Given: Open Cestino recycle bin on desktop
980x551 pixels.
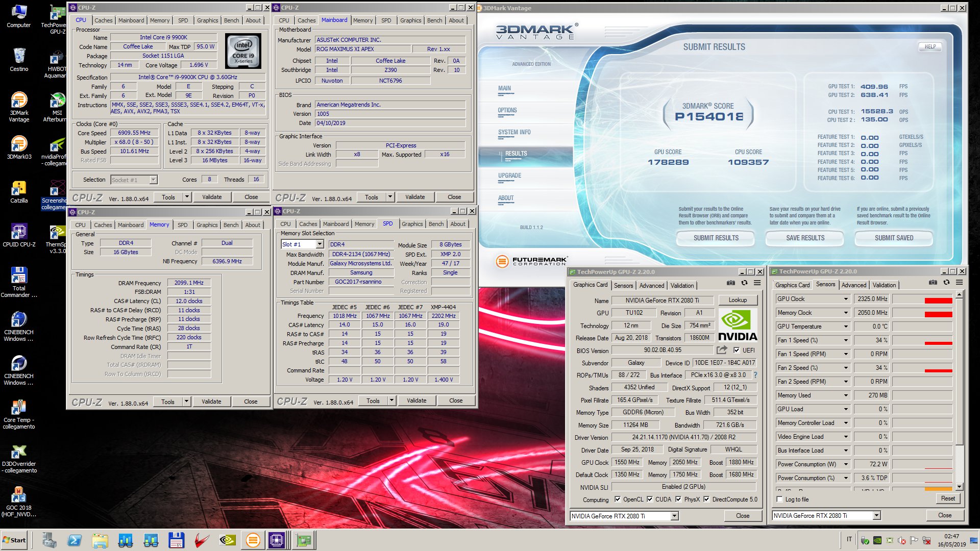Looking at the screenshot, I should [x=19, y=60].
